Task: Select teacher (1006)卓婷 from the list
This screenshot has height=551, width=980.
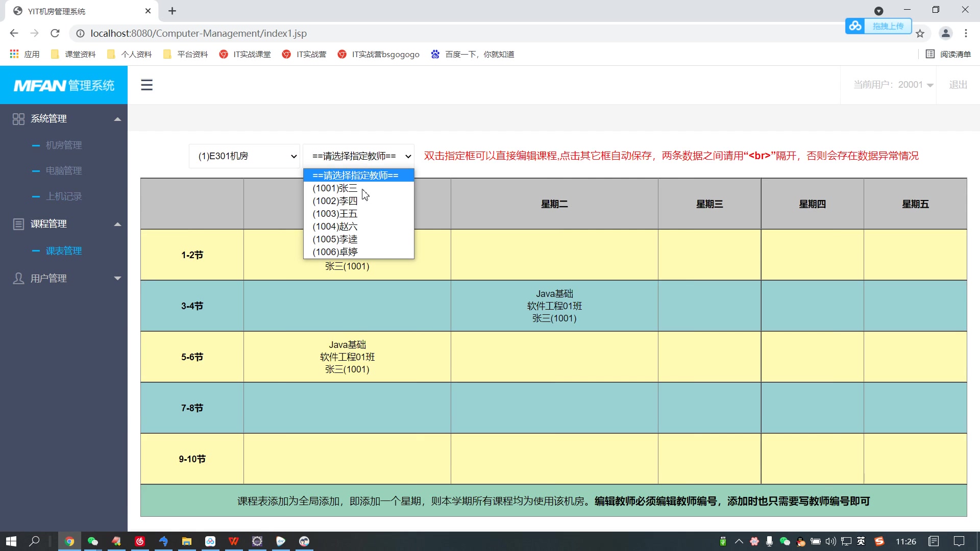Action: 335,252
